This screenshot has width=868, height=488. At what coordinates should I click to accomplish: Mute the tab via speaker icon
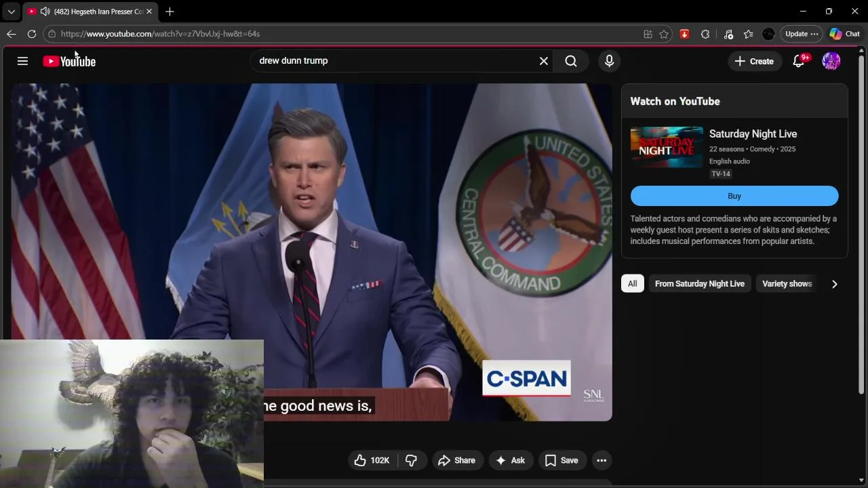45,12
